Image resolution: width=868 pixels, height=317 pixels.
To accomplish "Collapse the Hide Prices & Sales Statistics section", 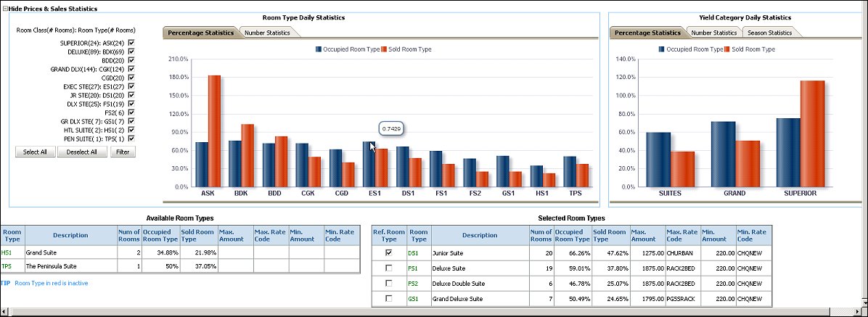I will tap(5, 8).
